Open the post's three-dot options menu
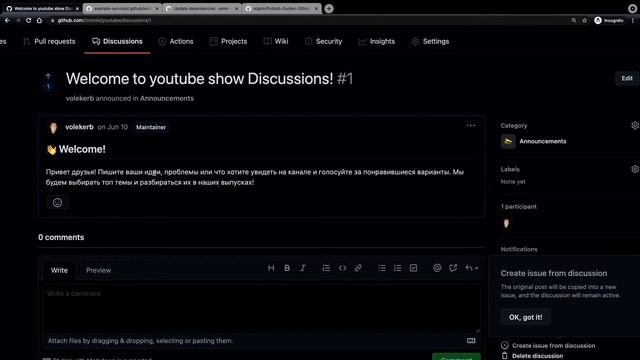The height and width of the screenshot is (360, 640). pyautogui.click(x=471, y=126)
